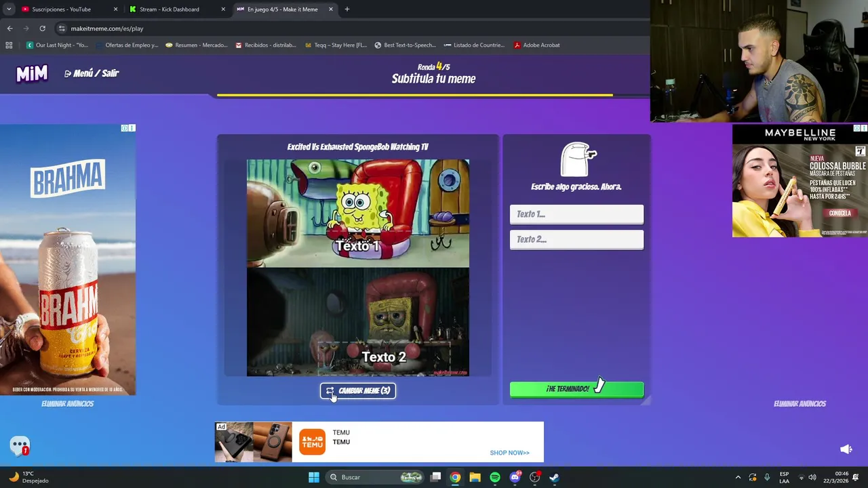Open Our Last Night bookmark
Viewport: 868px width, 488px height.
click(x=57, y=45)
